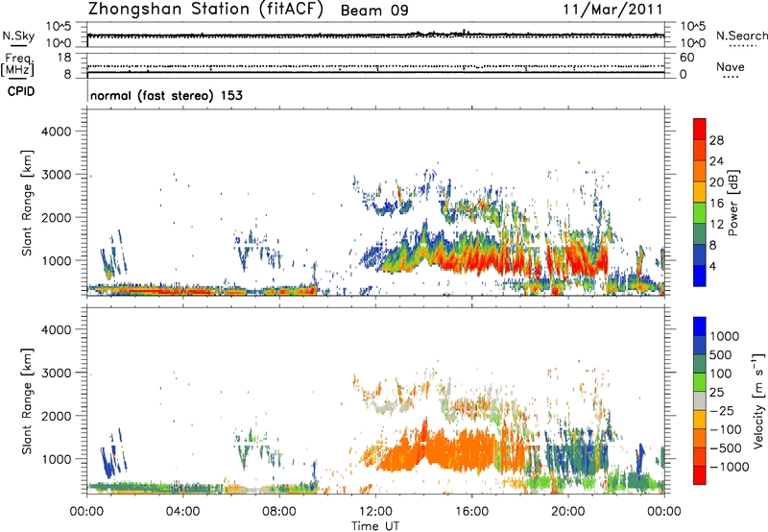Click the '12:00' time axis label
This screenshot has width=768, height=532.
(x=375, y=512)
